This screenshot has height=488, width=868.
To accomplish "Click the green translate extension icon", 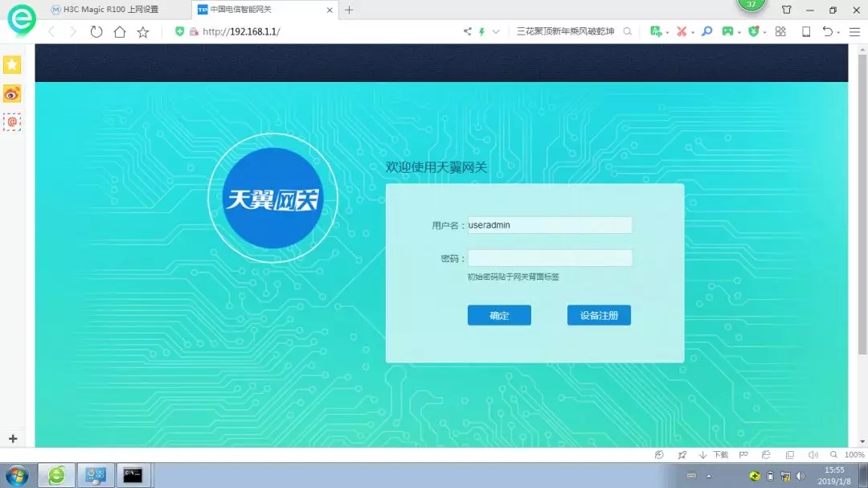I will click(656, 31).
